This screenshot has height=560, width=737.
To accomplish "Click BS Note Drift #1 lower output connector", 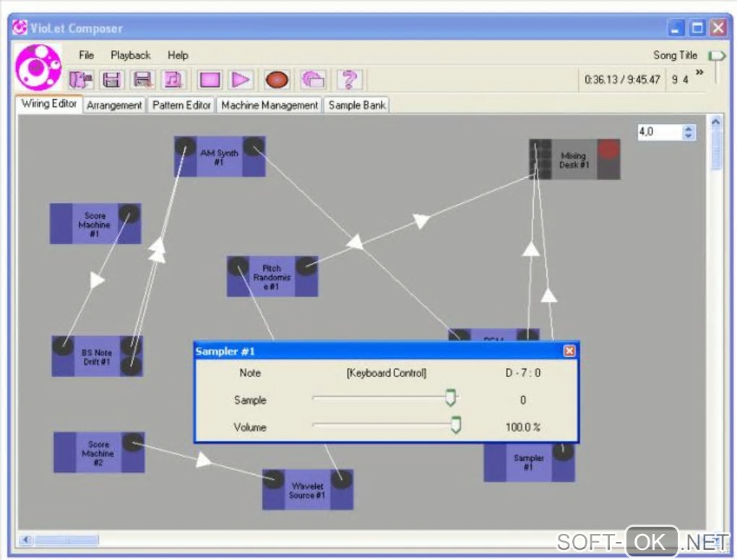I will point(131,366).
